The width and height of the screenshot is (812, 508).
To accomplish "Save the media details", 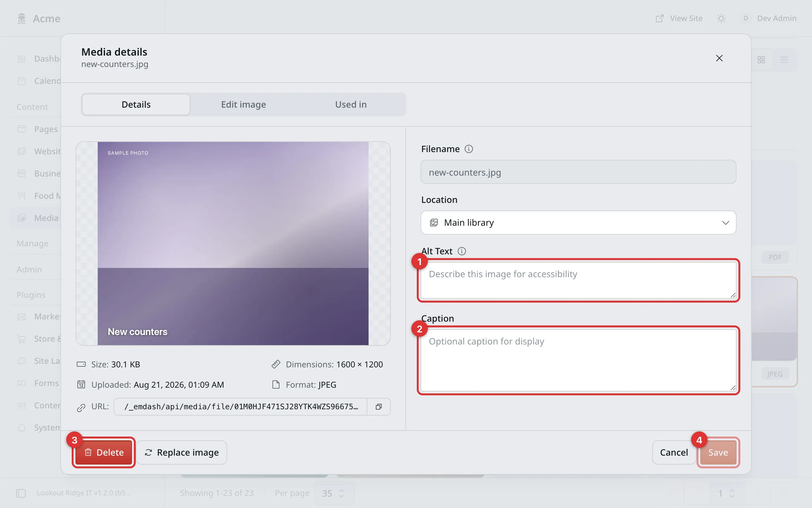I will pos(718,452).
